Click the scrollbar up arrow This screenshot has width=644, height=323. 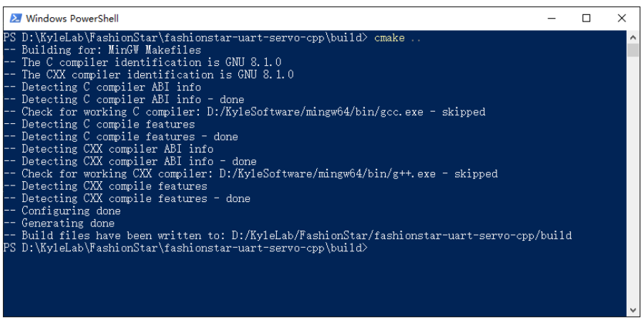[633, 37]
